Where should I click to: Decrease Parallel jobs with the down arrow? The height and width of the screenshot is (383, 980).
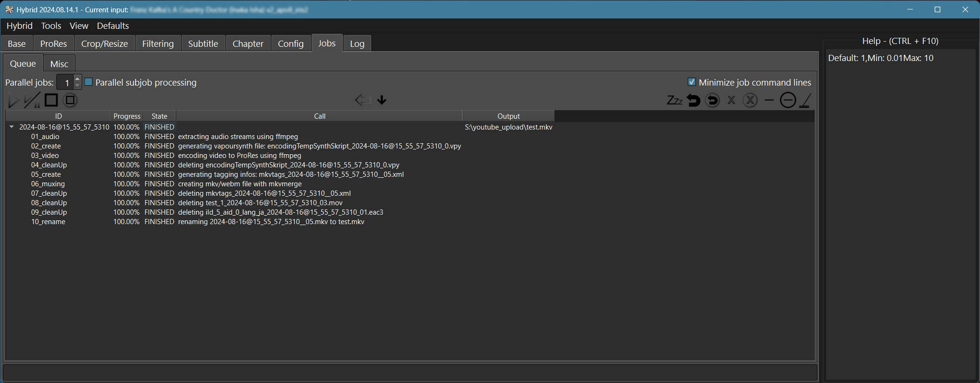coord(77,86)
